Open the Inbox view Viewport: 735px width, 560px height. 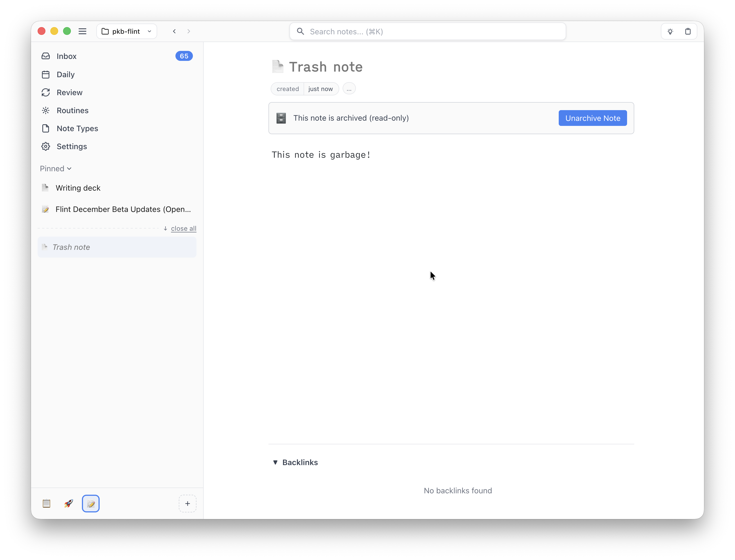tap(67, 56)
